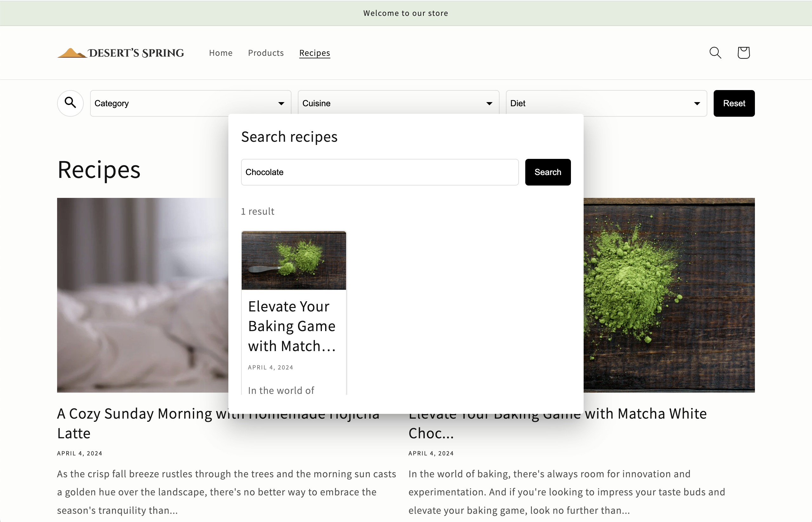Select the Home menu item
Screen dimensions: 812x522
(x=220, y=53)
